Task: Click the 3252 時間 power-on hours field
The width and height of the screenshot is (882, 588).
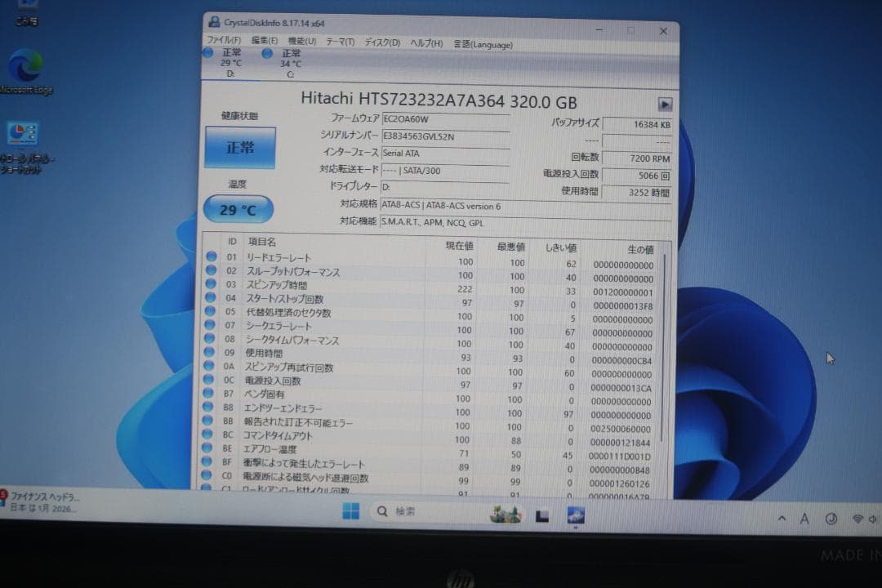Action: coord(637,193)
